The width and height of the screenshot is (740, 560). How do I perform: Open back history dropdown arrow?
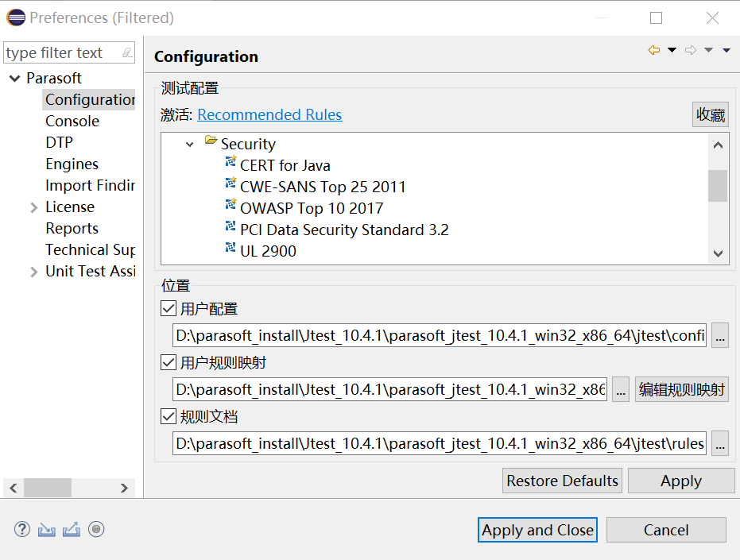[x=672, y=50]
